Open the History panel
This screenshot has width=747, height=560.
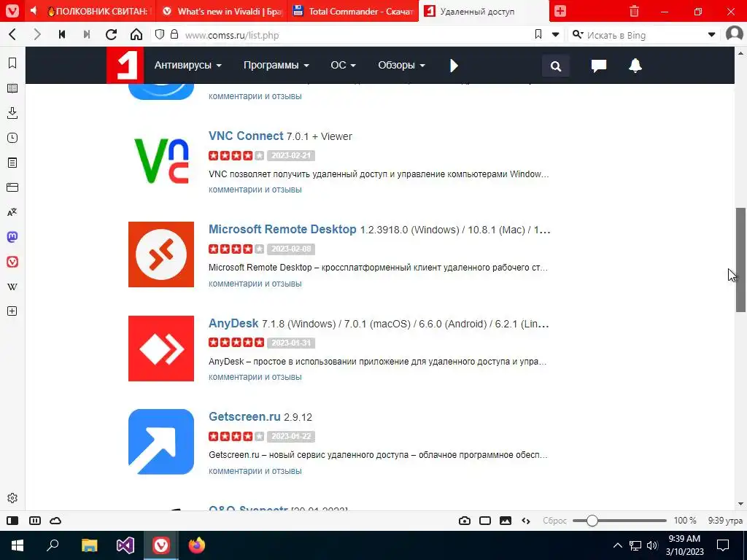point(12,138)
